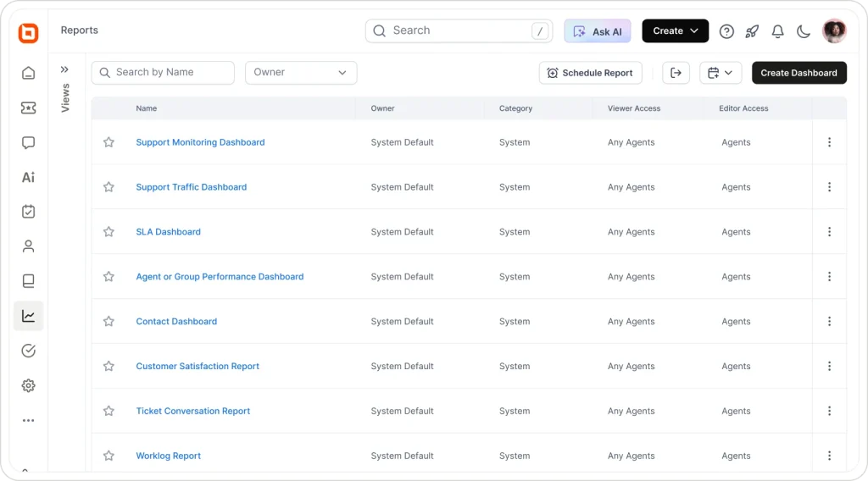Screen dimensions: 868x481
Task: Open the help question mark icon
Action: [x=726, y=31]
